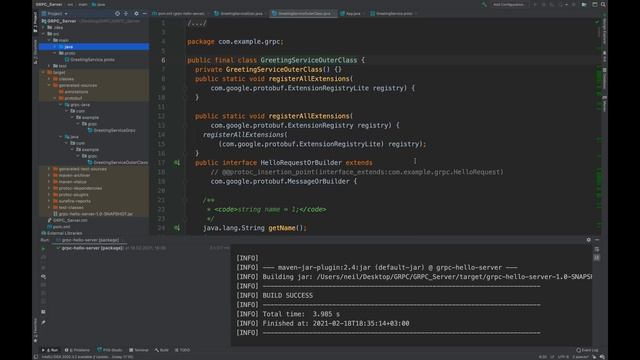Expand the test folder arrow
This screenshot has width=640, height=360.
(x=49, y=66)
